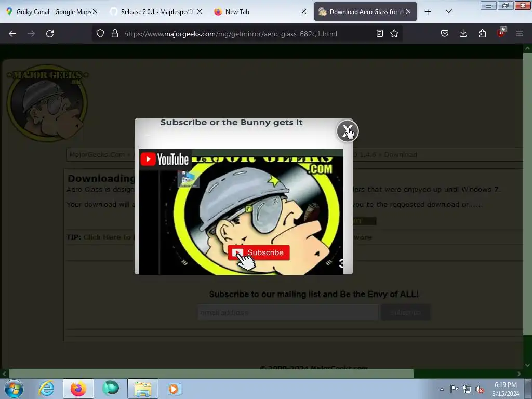
Task: Reload the current page
Action: (50, 34)
